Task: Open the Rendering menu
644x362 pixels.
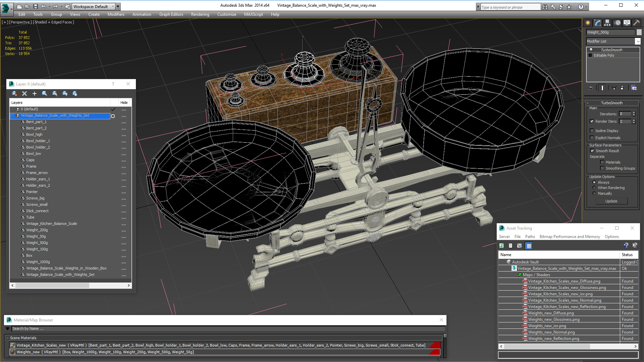Action: [x=200, y=14]
